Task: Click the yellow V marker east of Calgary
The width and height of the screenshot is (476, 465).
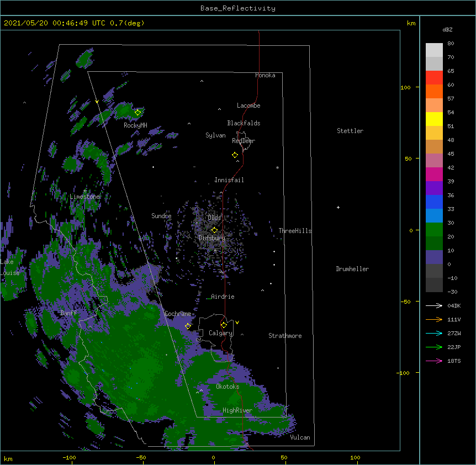Action: point(237,323)
